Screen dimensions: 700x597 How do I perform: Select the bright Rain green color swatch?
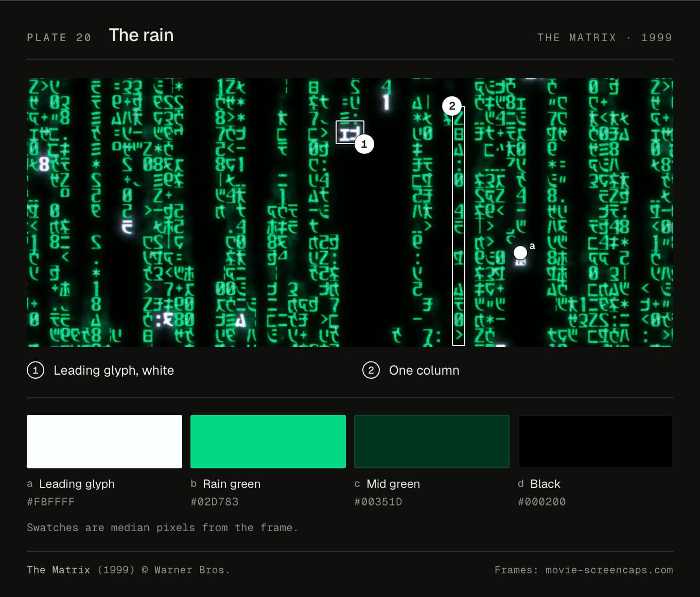268,442
